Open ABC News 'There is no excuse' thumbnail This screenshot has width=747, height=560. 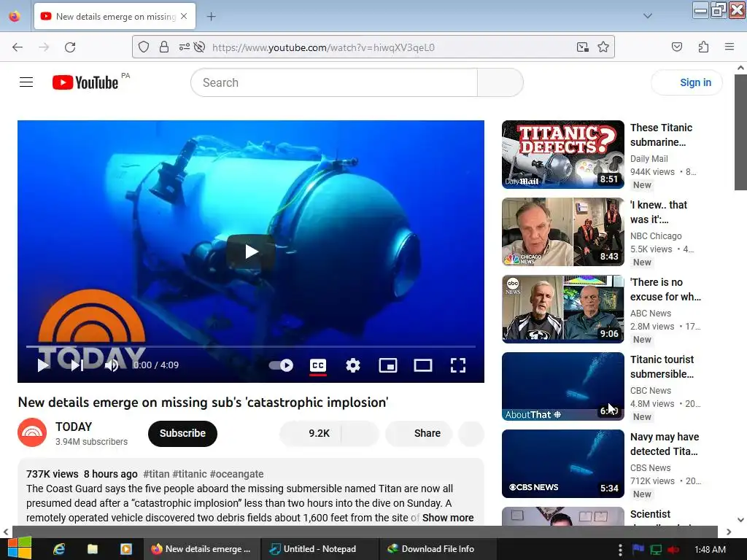coord(562,309)
